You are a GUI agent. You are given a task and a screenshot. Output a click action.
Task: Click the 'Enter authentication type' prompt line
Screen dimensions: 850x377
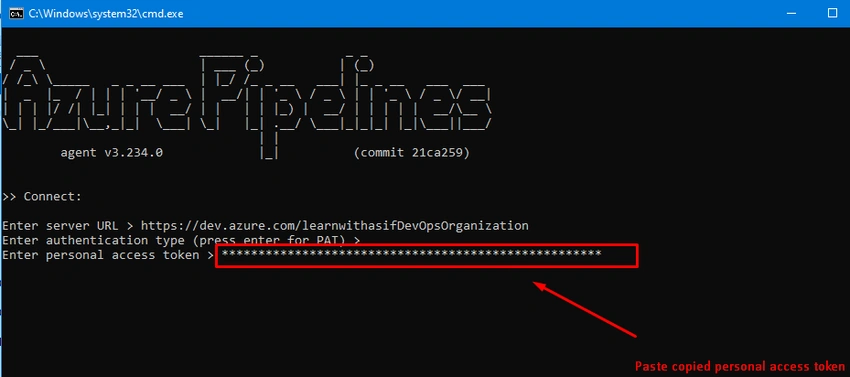pos(181,240)
